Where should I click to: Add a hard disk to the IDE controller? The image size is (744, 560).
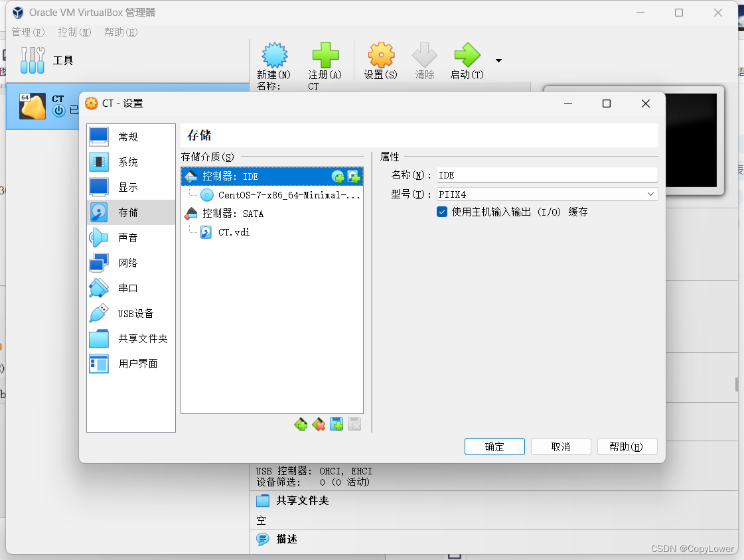click(x=353, y=176)
